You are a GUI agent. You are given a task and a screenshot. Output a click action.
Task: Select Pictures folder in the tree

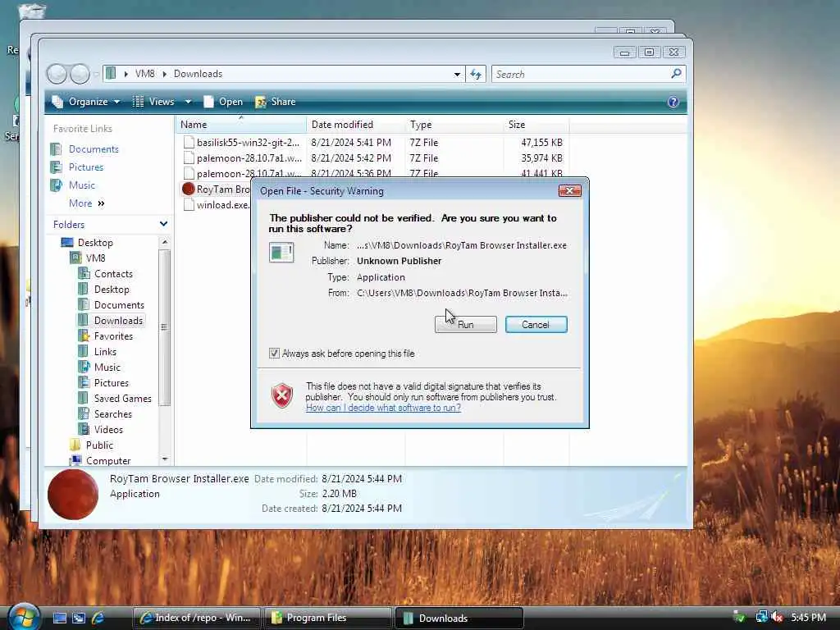point(111,383)
